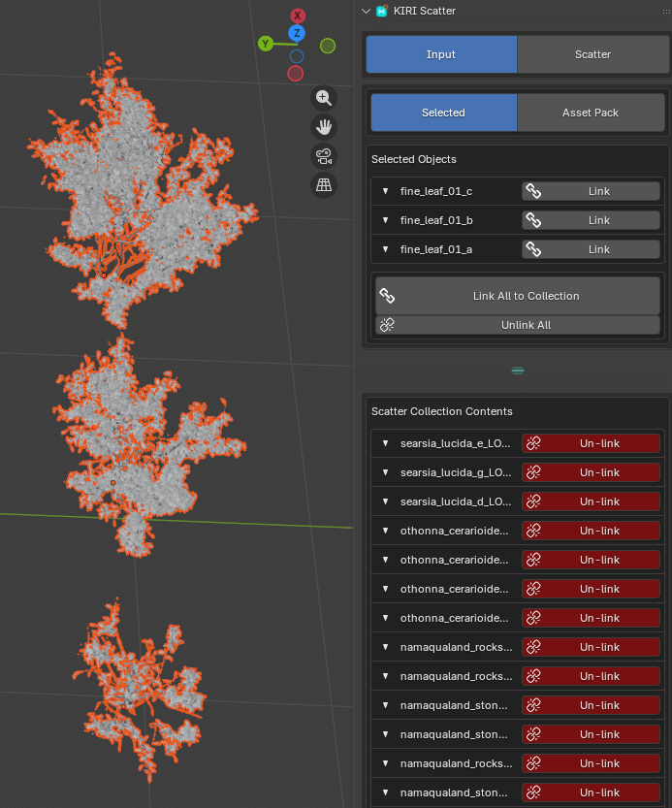Click the zoom magnifier viewport icon
Viewport: 672px width, 808px height.
pos(324,98)
